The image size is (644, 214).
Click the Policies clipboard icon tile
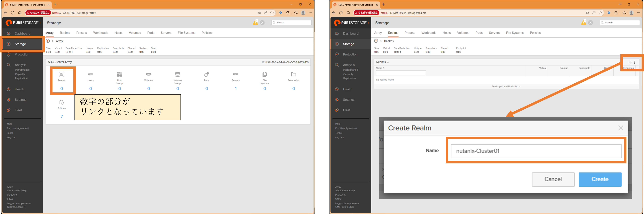[61, 102]
